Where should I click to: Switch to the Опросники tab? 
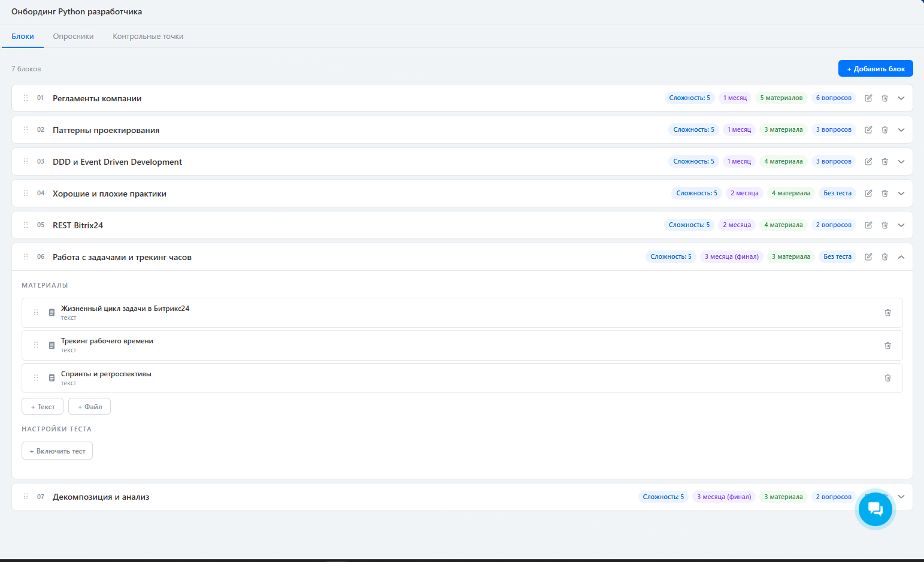[73, 37]
